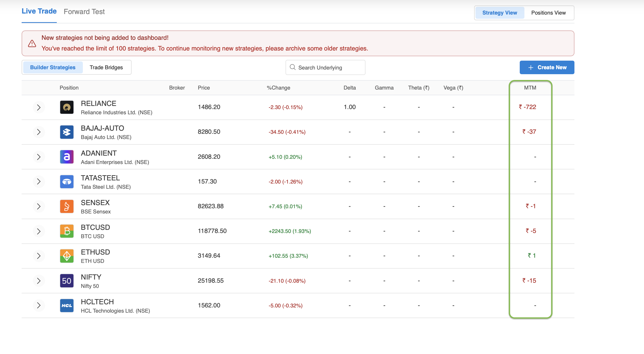Expand the HCLTECH row
644x354 pixels.
[x=39, y=306]
